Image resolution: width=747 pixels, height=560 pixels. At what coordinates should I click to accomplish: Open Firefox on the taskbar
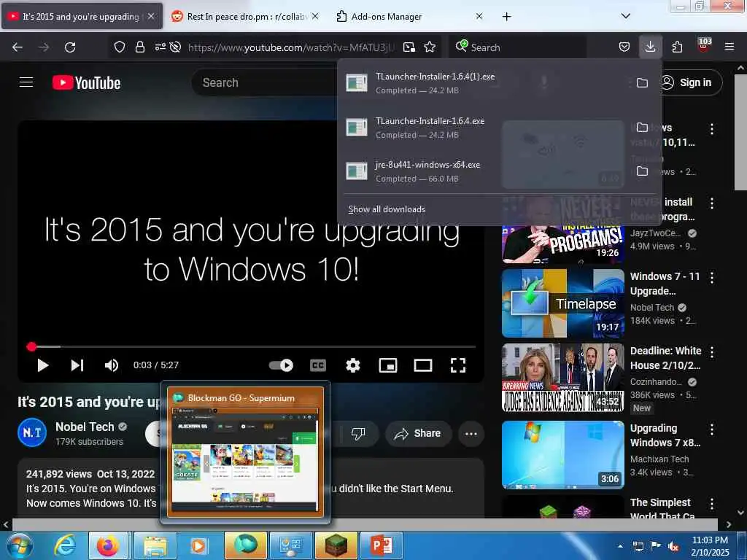pyautogui.click(x=109, y=545)
